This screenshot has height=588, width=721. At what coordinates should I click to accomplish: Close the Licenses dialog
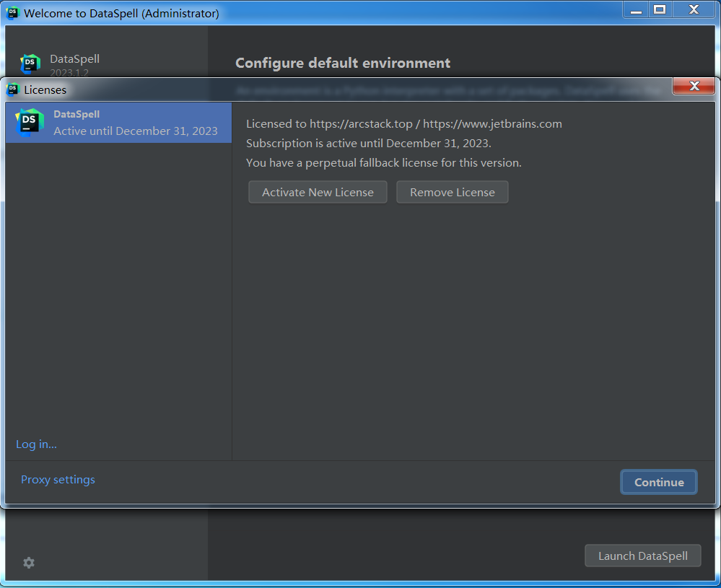coord(694,86)
